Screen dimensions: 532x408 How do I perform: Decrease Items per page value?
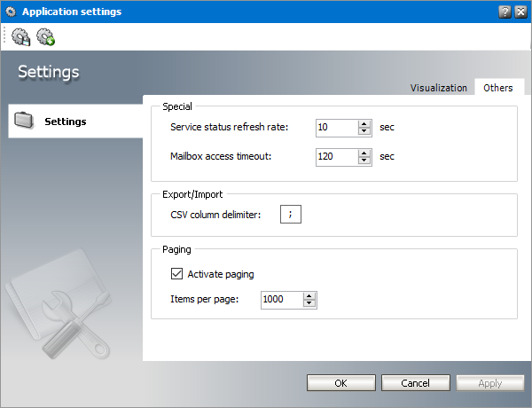[309, 304]
